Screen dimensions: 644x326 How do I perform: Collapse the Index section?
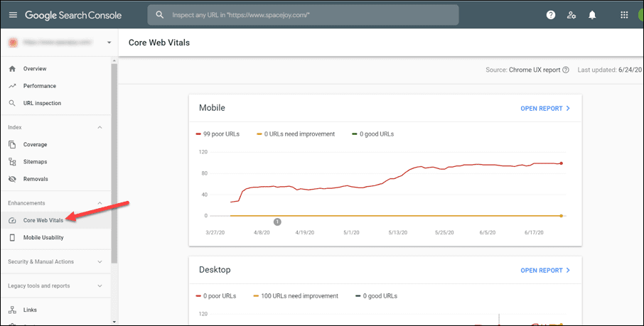[x=100, y=127]
